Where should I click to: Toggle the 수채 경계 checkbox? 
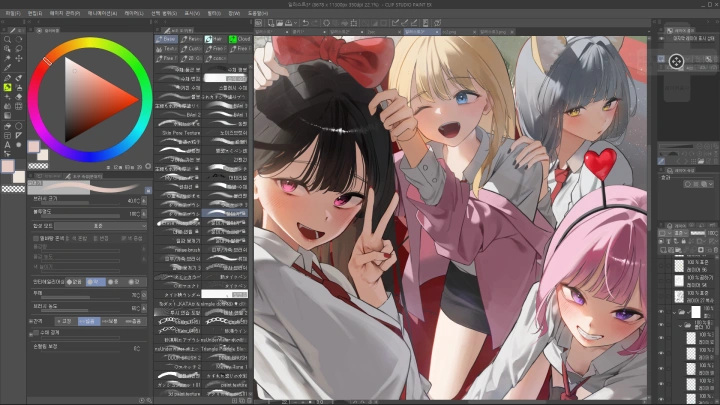coord(37,332)
